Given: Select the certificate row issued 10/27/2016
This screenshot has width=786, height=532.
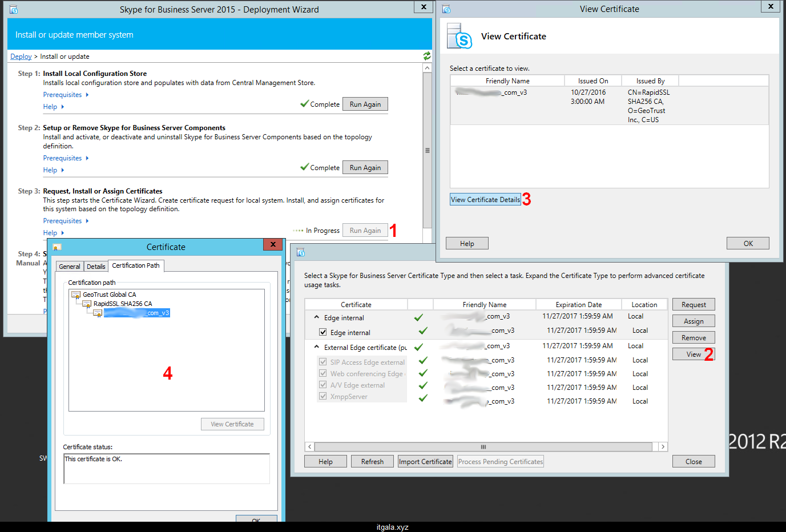Looking at the screenshot, I should tap(609, 106).
